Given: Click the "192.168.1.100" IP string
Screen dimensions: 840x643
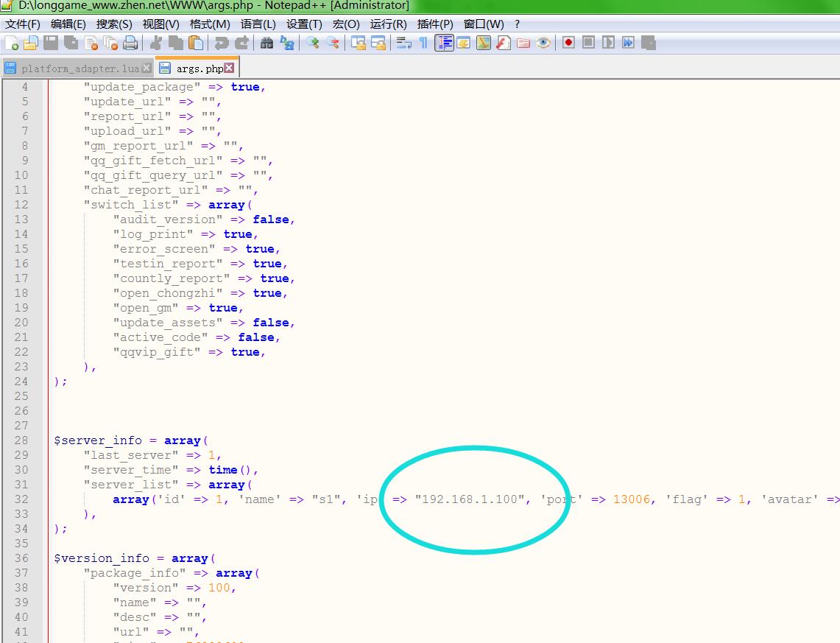Looking at the screenshot, I should click(x=470, y=499).
